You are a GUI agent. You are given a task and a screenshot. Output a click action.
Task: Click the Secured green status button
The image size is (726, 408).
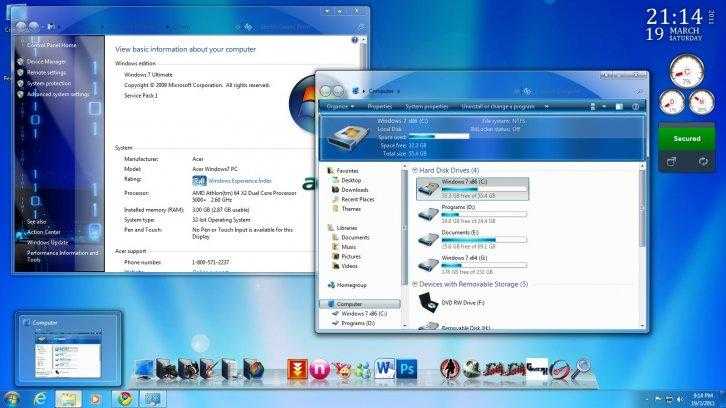point(687,138)
